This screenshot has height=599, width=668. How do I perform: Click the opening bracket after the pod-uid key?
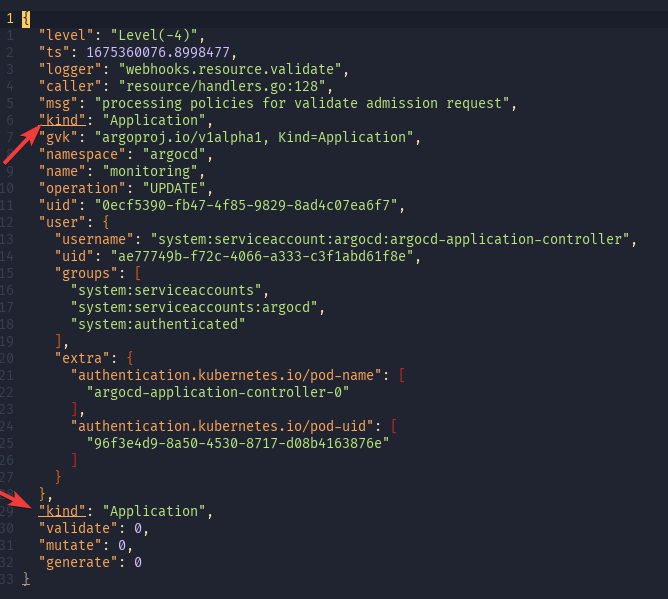393,426
